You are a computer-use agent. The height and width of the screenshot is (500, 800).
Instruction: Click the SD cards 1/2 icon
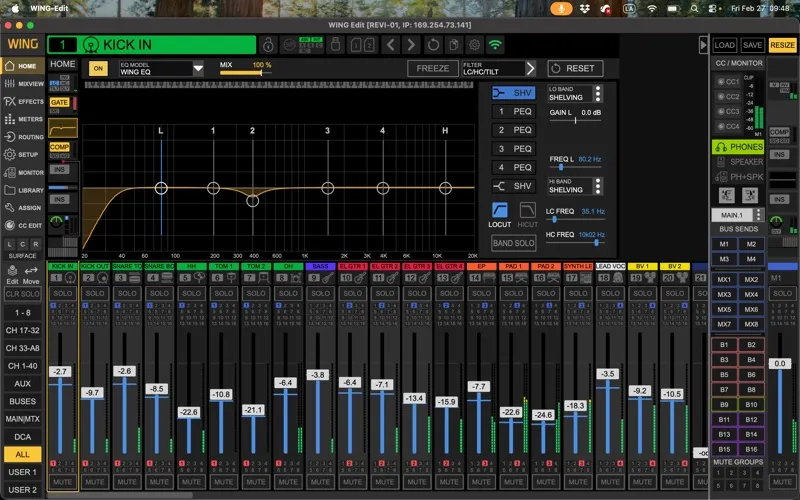[x=362, y=45]
